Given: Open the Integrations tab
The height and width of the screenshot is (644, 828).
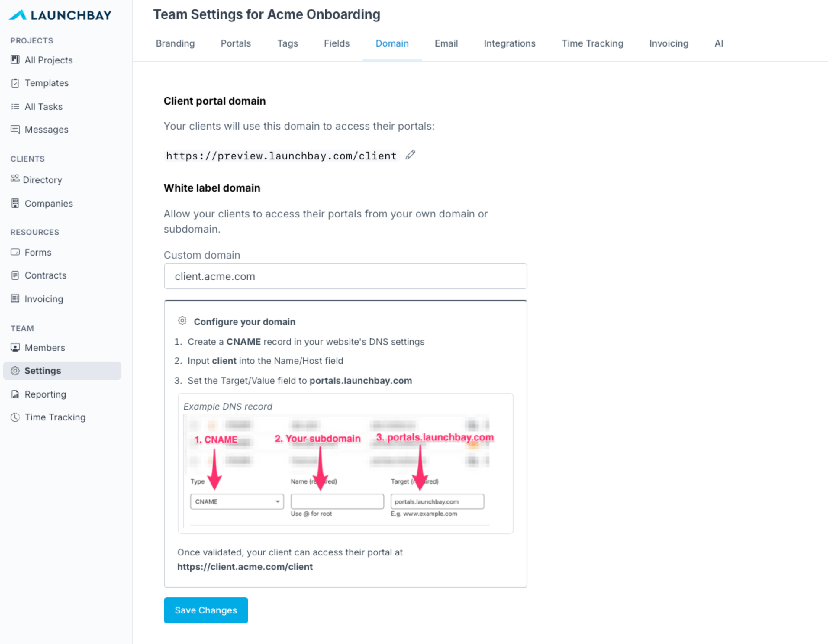Looking at the screenshot, I should [509, 43].
